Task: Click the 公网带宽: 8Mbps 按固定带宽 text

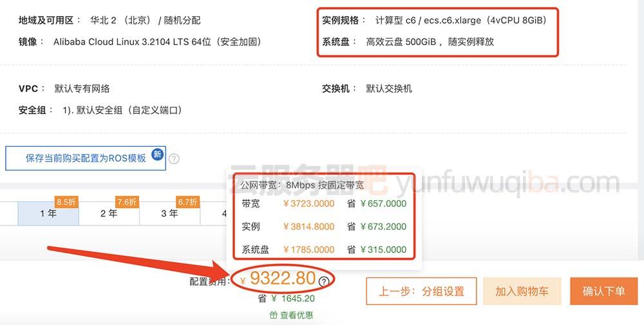Action: [x=302, y=185]
